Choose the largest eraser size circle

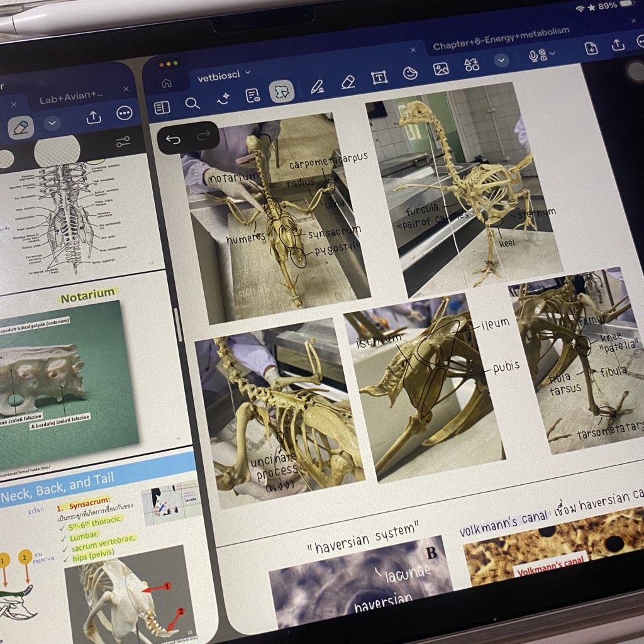pos(57,151)
